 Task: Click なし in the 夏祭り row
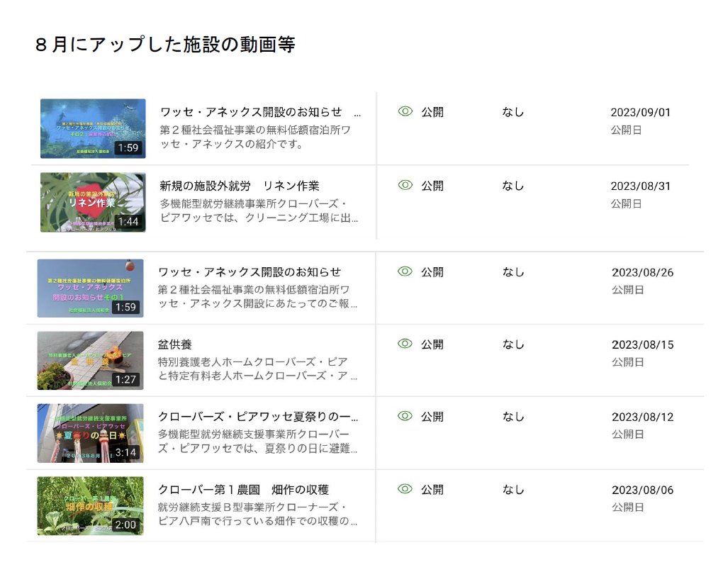[513, 417]
